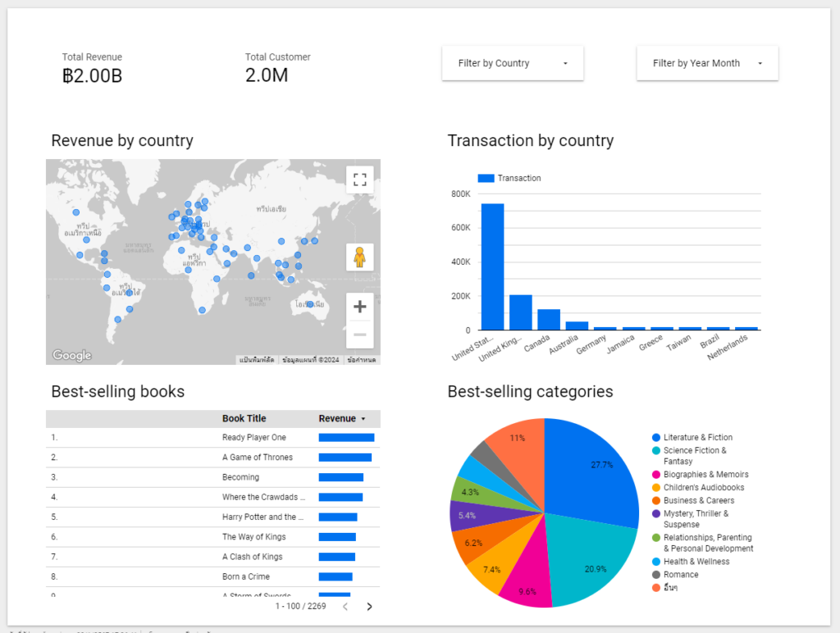The width and height of the screenshot is (840, 633).
Task: Sort table by Book Title header
Action: [244, 418]
